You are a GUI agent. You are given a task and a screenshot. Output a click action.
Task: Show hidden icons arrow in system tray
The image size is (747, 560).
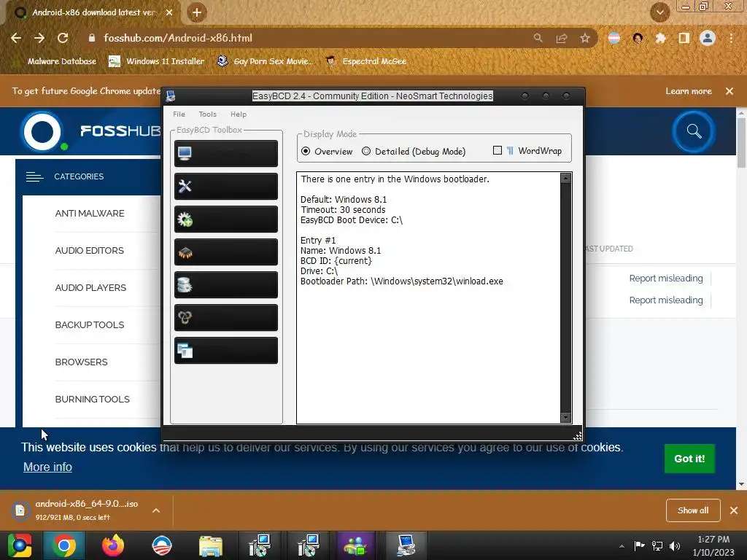pos(622,546)
